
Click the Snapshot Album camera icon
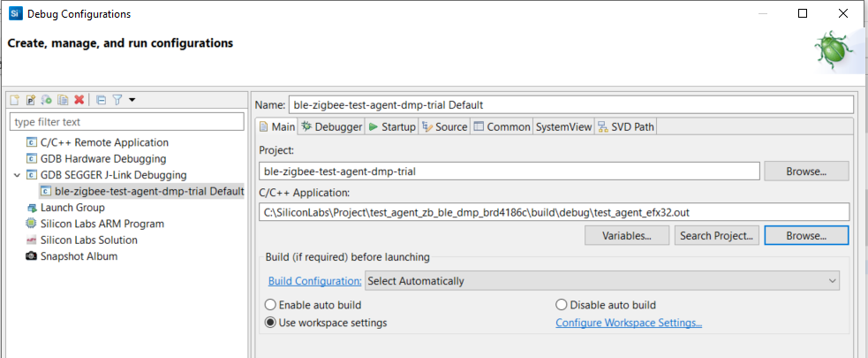point(32,256)
